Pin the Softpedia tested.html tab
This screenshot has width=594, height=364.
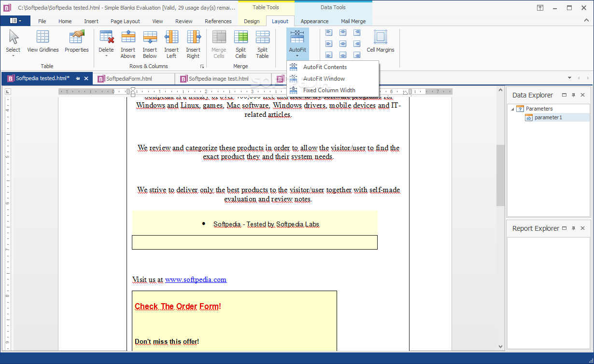tap(78, 78)
